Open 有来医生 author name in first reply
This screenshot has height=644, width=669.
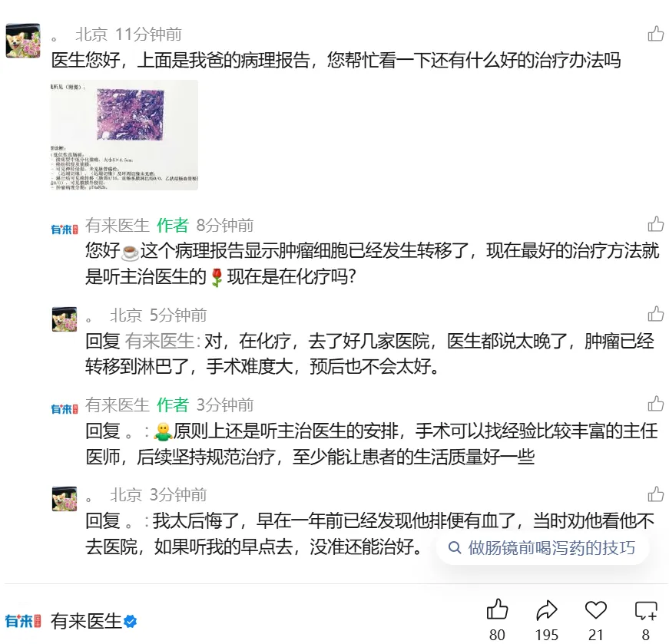[x=117, y=225]
